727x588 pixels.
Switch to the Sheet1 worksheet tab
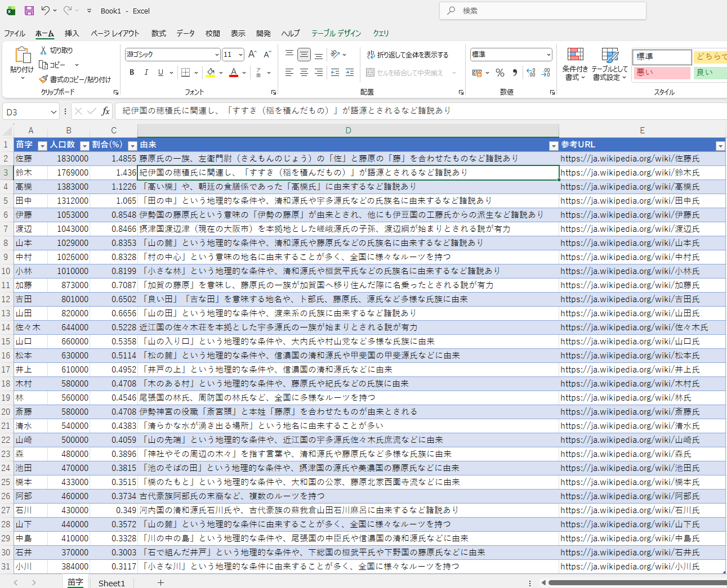pos(111,583)
